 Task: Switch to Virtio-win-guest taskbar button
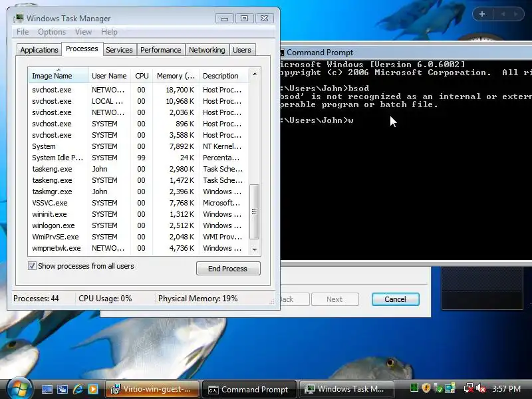coord(152,389)
